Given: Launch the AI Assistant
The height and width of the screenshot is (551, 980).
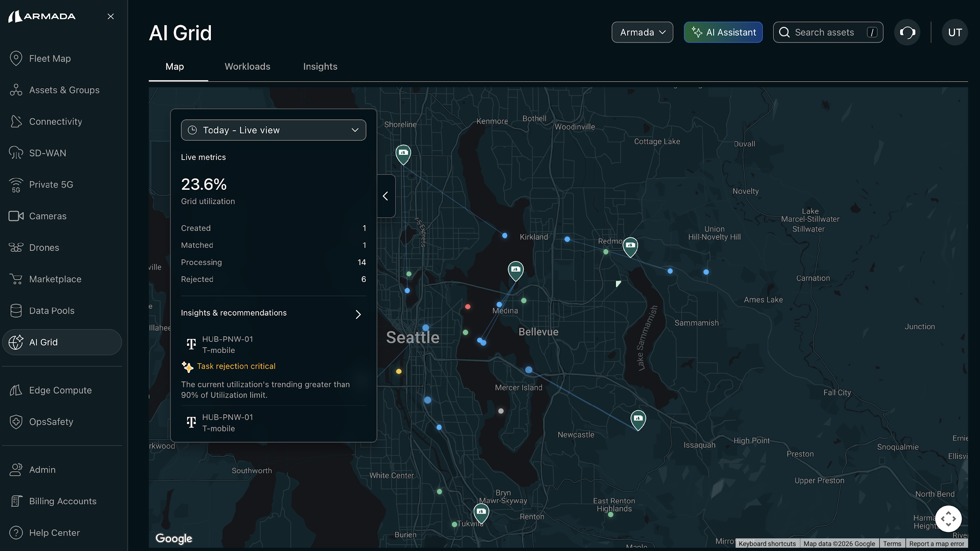Looking at the screenshot, I should pyautogui.click(x=723, y=32).
